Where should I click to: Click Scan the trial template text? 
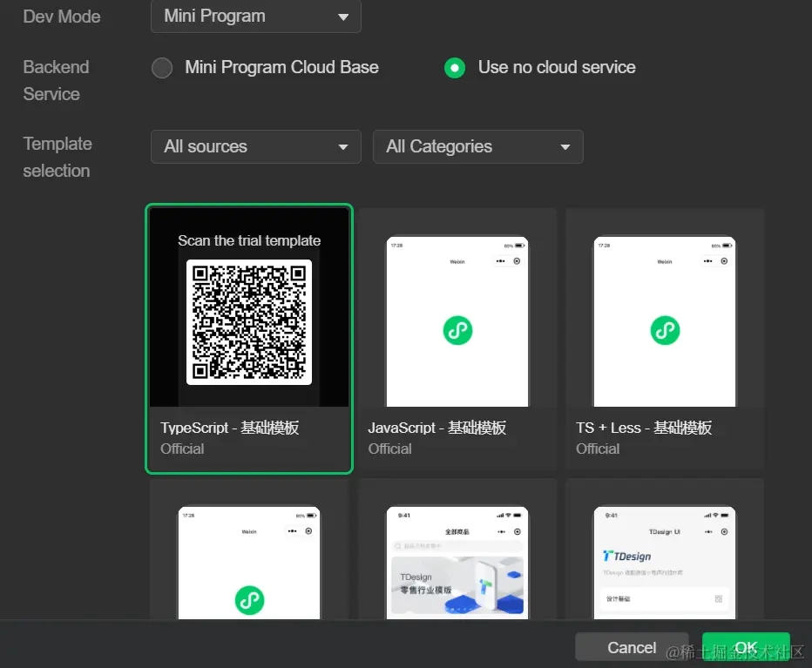point(249,240)
